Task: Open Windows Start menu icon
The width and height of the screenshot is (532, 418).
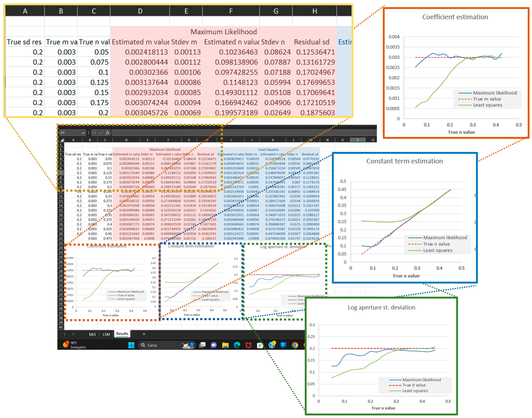Action: pyautogui.click(x=131, y=345)
